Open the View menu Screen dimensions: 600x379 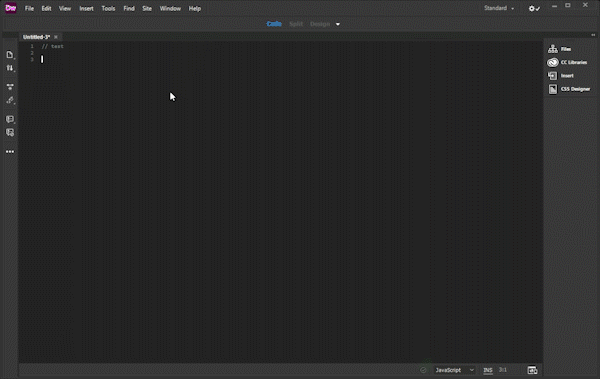point(65,8)
